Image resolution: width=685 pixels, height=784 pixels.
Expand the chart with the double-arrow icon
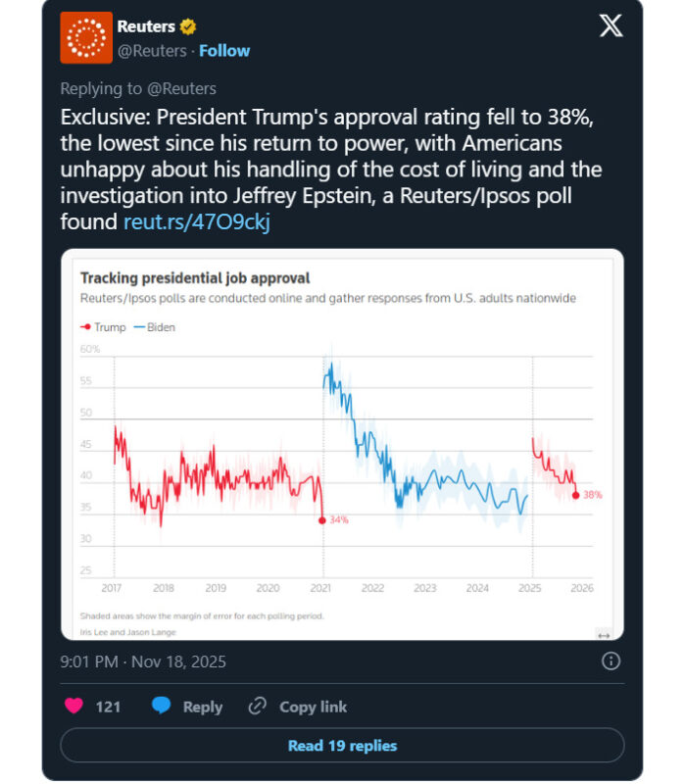(x=604, y=634)
